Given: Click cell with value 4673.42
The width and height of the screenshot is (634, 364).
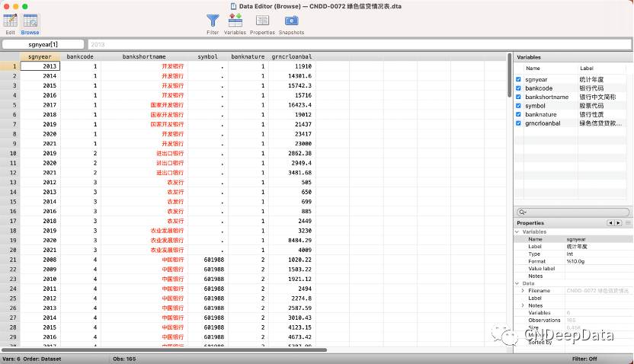Looking at the screenshot, I should pyautogui.click(x=292, y=337).
